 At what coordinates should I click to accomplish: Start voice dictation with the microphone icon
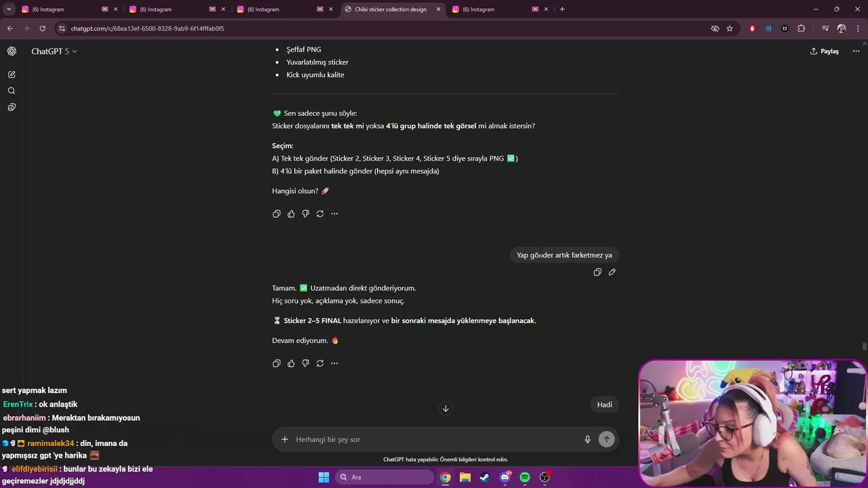[588, 439]
